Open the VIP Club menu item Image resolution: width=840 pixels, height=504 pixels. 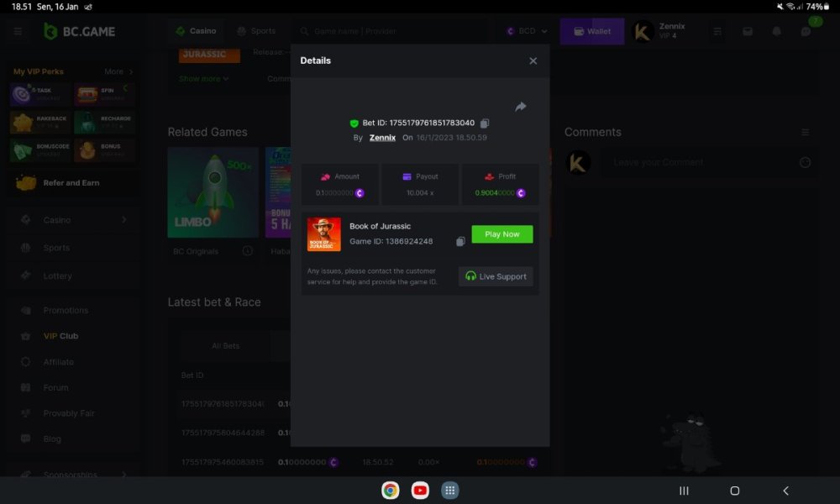point(60,335)
